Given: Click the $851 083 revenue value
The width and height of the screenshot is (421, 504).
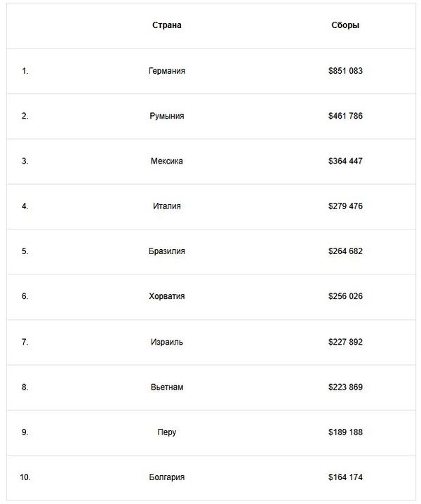Looking at the screenshot, I should point(345,71).
